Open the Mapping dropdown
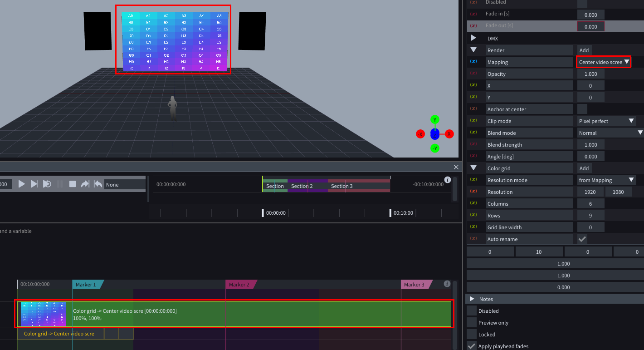Screen dimensions: 644x350 pos(603,62)
